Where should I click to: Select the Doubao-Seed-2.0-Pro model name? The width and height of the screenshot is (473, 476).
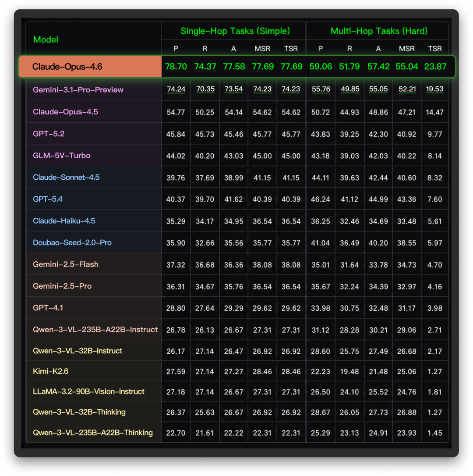coord(72,242)
